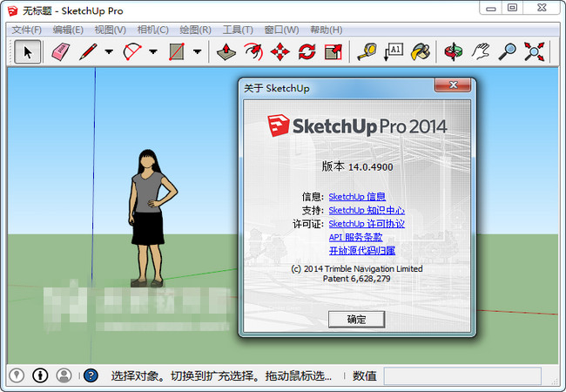The image size is (566, 392).
Task: Select the Paint Bucket tool
Action: point(421,52)
